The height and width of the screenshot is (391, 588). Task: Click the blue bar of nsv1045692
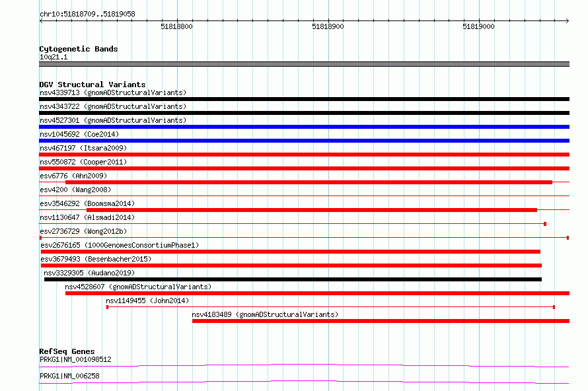pos(304,141)
